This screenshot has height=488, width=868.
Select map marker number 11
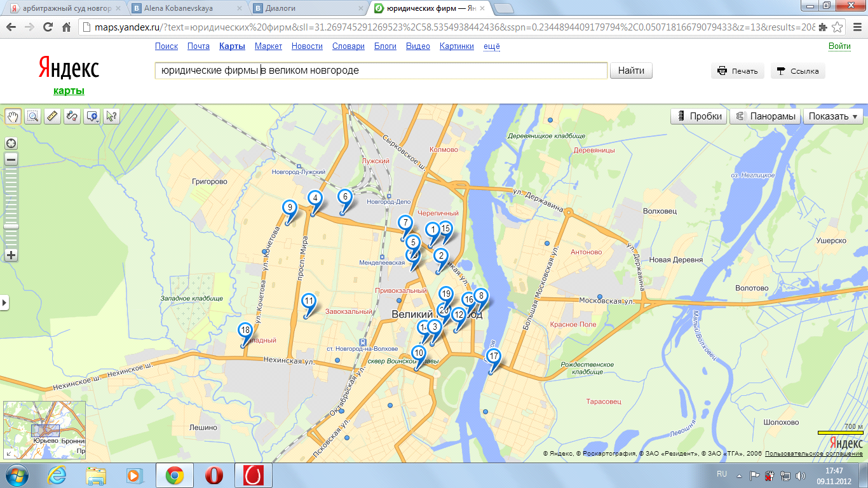309,302
